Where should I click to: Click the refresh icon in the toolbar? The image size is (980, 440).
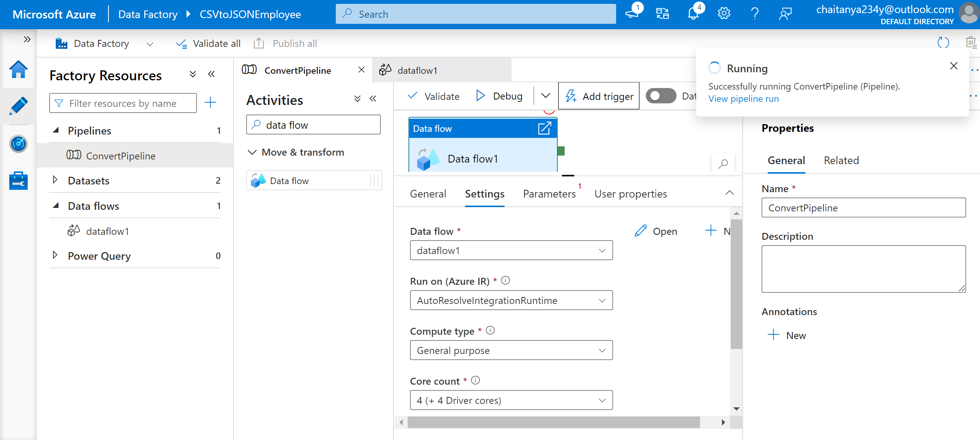click(x=943, y=43)
